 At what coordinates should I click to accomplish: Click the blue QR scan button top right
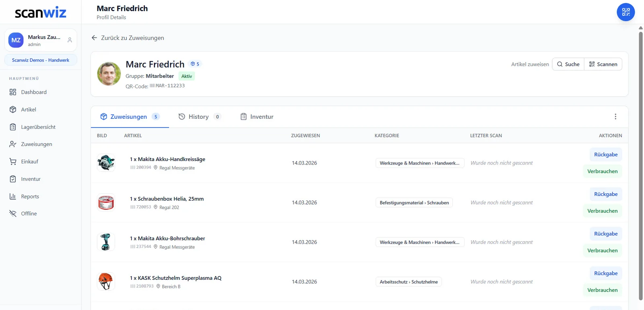click(x=625, y=12)
